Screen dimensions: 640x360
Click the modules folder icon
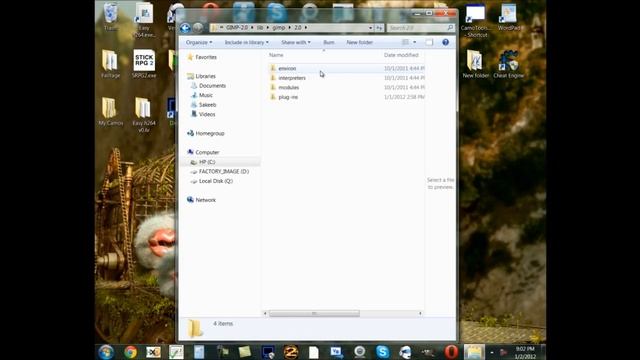pyautogui.click(x=273, y=87)
